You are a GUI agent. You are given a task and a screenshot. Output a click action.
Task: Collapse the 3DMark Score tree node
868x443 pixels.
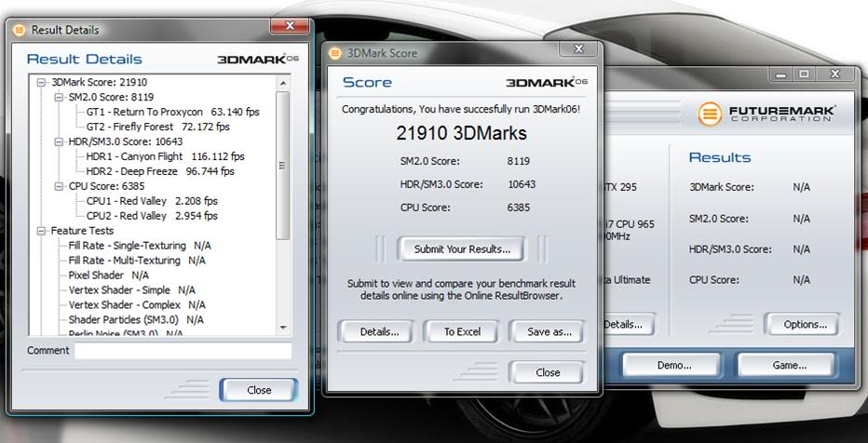(x=41, y=83)
